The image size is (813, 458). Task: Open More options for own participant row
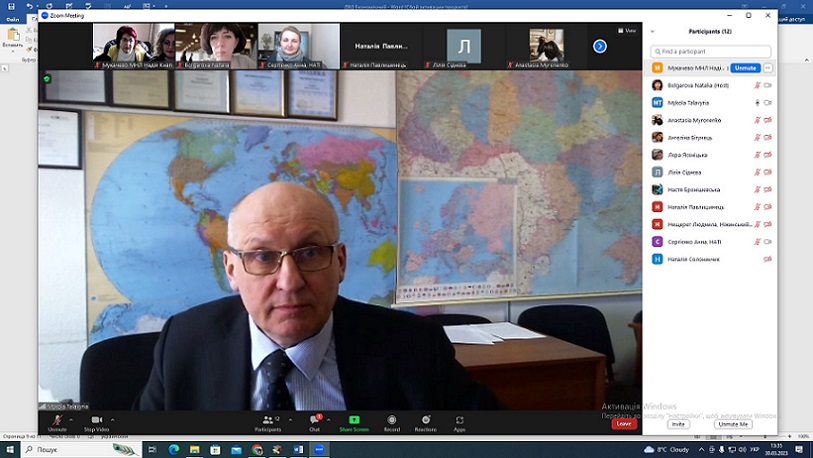point(768,68)
